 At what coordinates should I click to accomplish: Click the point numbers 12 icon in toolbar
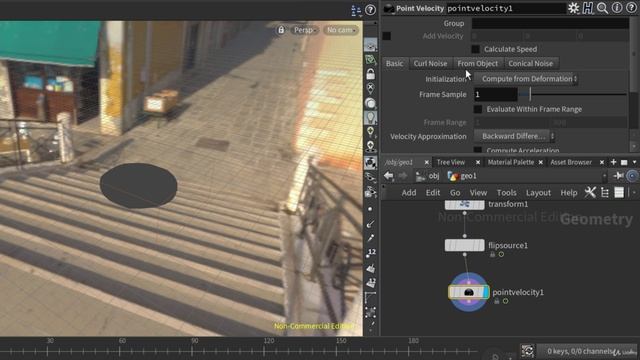[x=371, y=253]
